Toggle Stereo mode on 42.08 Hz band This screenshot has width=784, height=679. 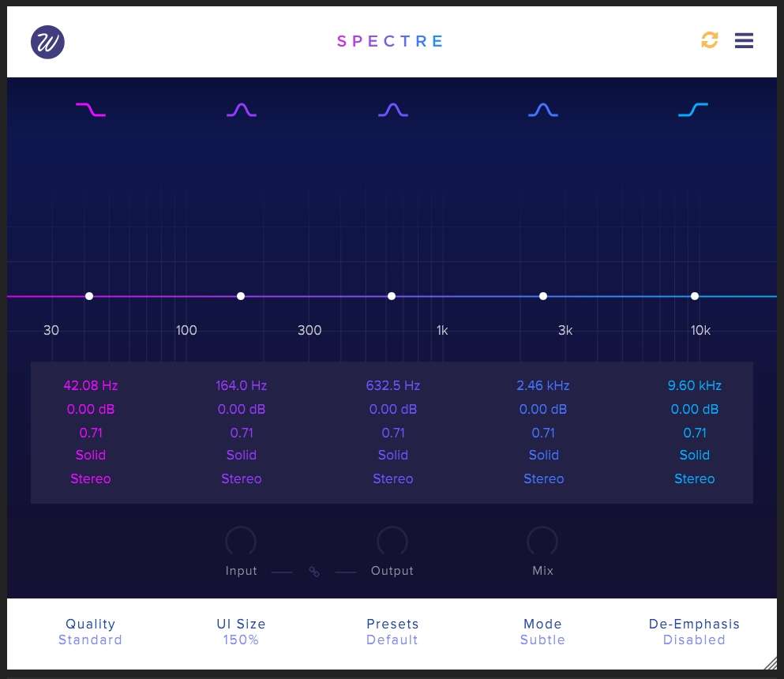(91, 478)
